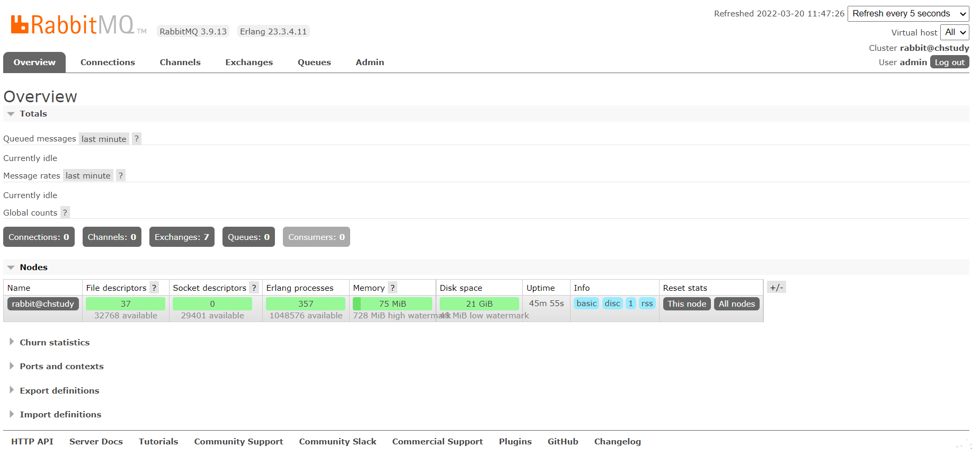Click the file descriptors 37 bar
Viewport: 980px width, 455px height.
click(x=126, y=304)
